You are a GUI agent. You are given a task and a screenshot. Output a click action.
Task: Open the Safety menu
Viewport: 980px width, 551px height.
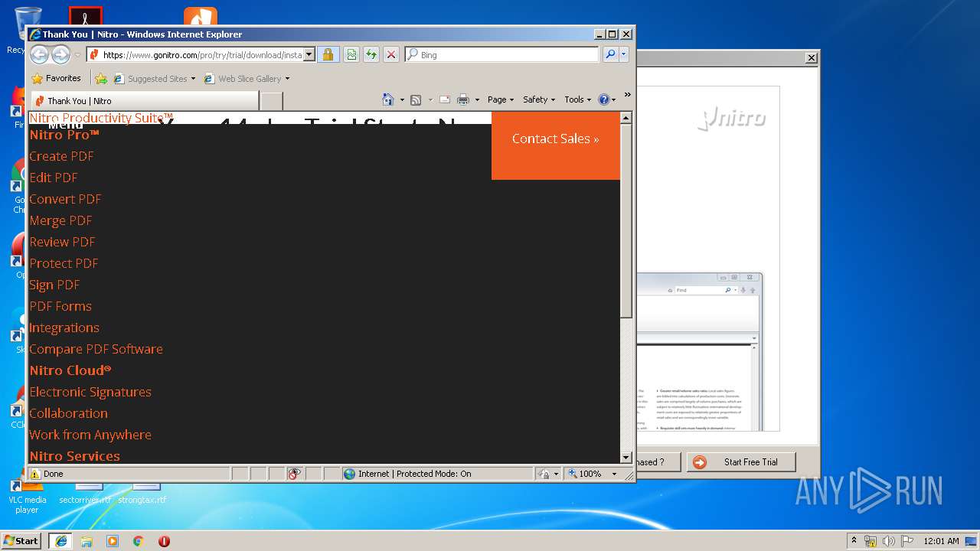coord(539,99)
